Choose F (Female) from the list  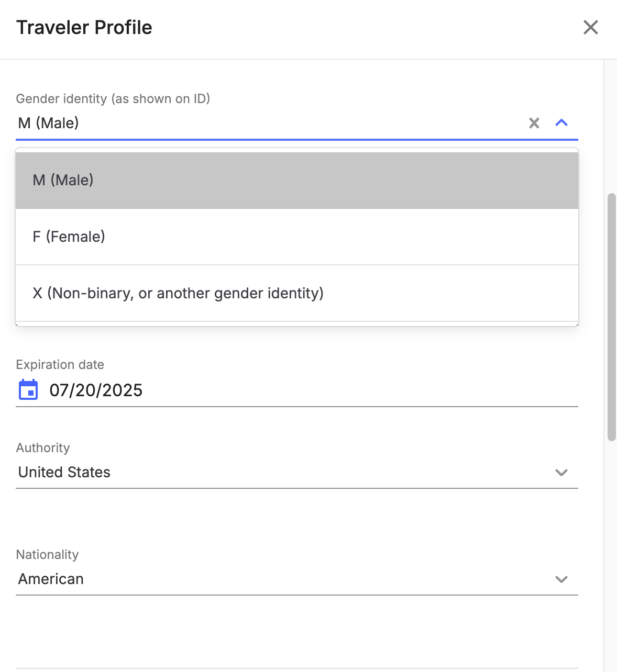point(297,237)
